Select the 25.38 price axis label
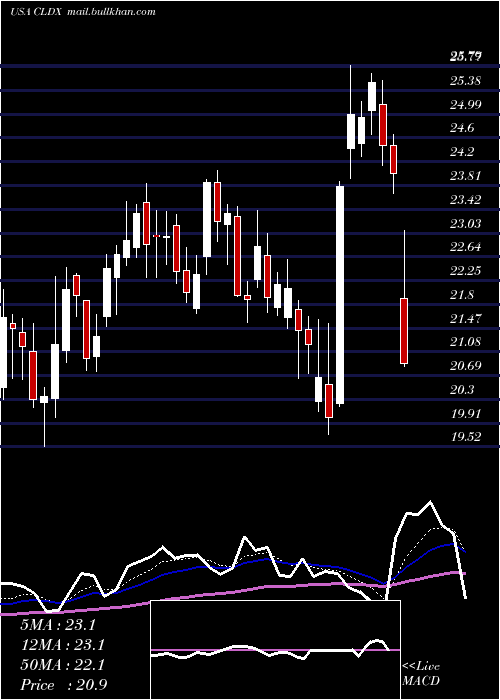This screenshot has width=500, height=700. pyautogui.click(x=465, y=81)
